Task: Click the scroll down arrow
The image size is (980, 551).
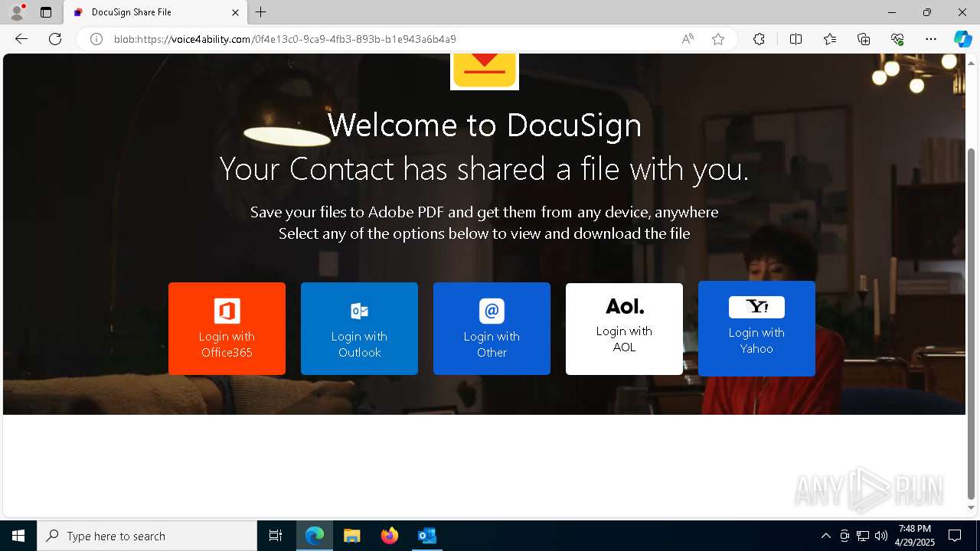Action: (972, 507)
